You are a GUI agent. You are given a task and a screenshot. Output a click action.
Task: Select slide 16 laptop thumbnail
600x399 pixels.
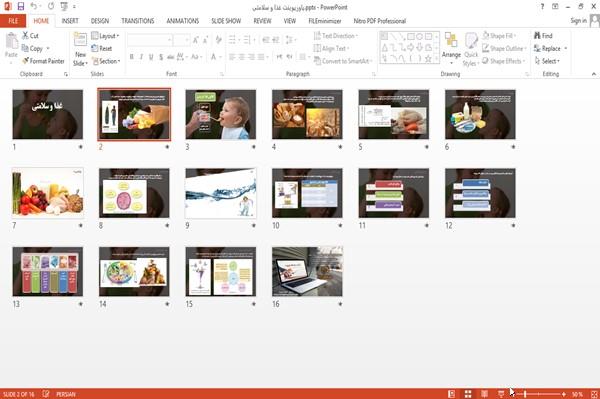(x=307, y=272)
